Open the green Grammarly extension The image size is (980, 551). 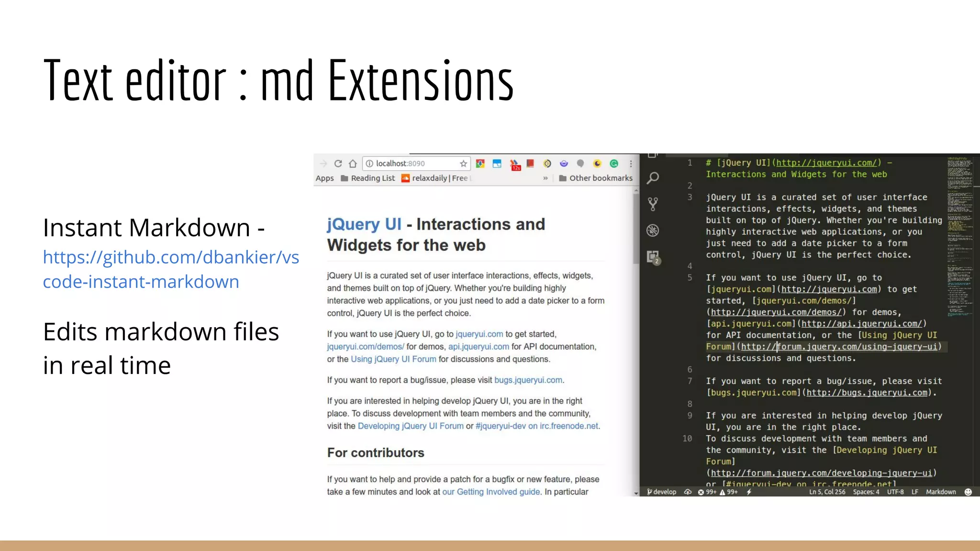pos(614,164)
